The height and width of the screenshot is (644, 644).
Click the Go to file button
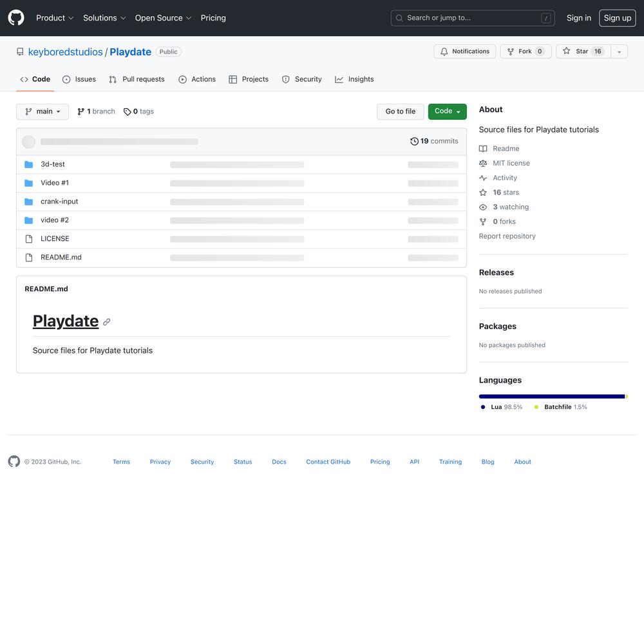click(x=401, y=111)
